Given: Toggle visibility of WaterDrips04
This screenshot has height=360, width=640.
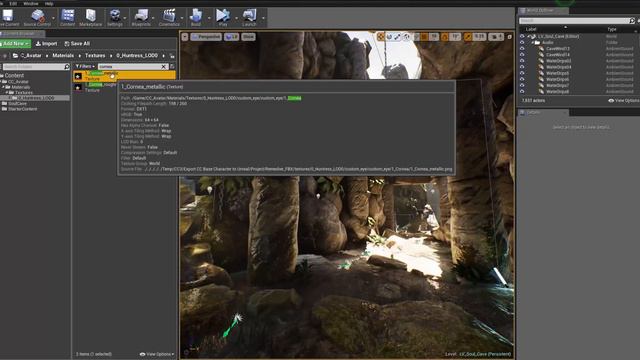Looking at the screenshot, I should click(x=522, y=67).
